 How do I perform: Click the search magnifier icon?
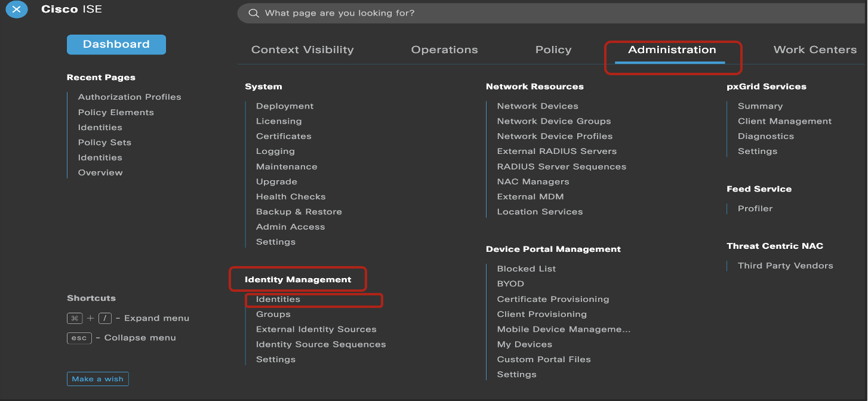[x=253, y=13]
